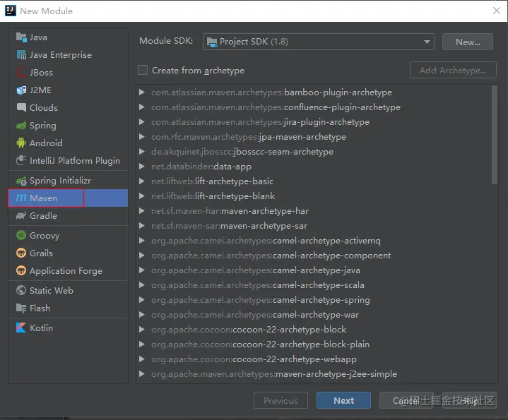Select Kotlin module type
This screenshot has width=508, height=420.
[68, 328]
